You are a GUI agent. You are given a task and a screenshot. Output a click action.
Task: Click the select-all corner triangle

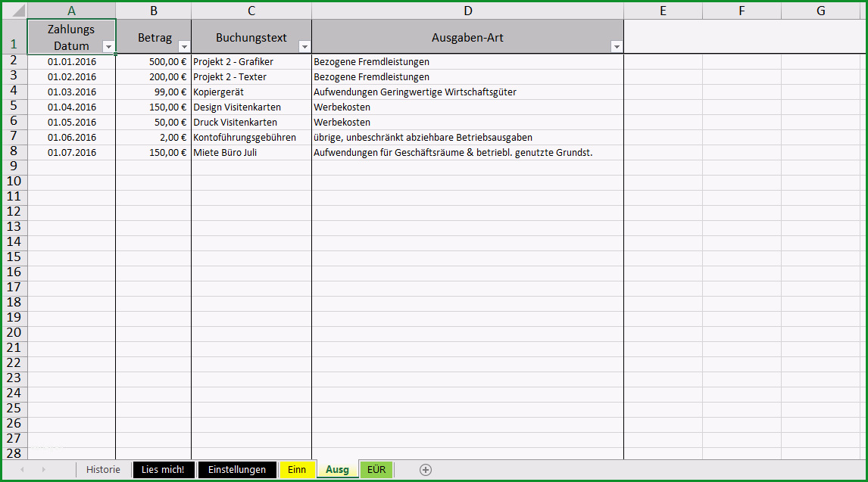coord(17,11)
